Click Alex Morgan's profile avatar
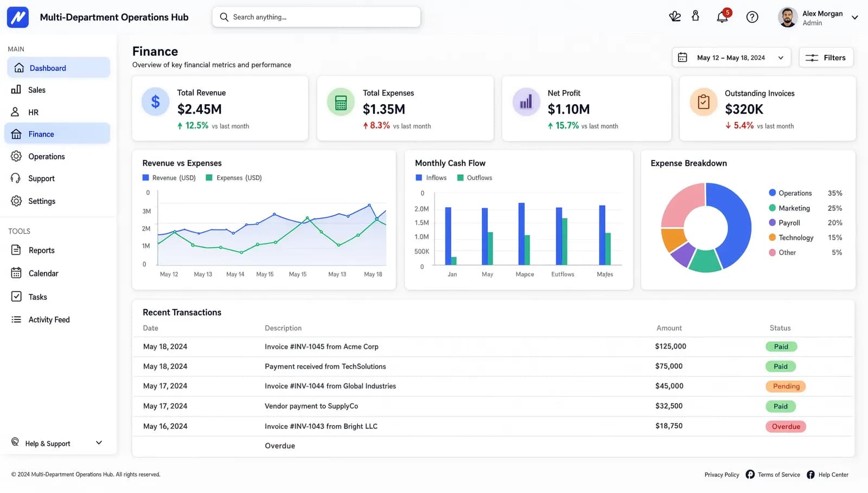Image resolution: width=868 pixels, height=493 pixels. pyautogui.click(x=788, y=17)
